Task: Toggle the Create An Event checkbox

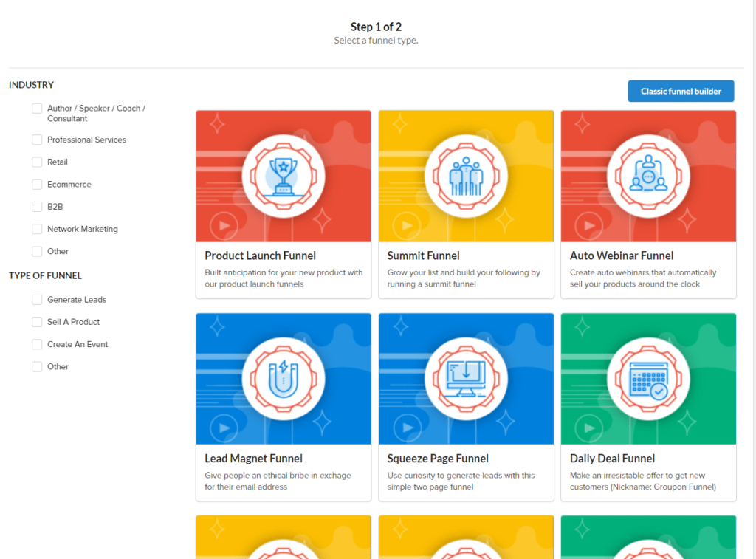Action: click(x=37, y=344)
